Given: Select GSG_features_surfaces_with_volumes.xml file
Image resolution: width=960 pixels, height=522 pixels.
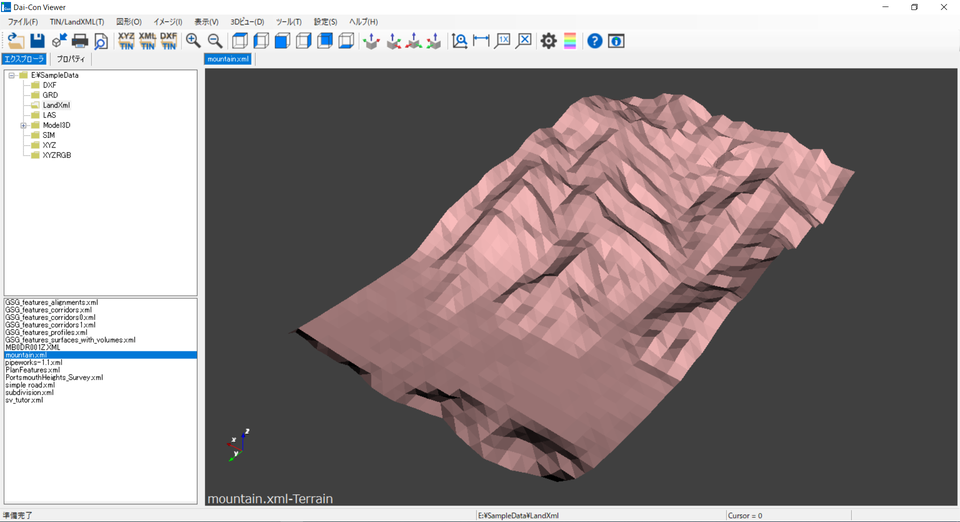Looking at the screenshot, I should coord(70,340).
